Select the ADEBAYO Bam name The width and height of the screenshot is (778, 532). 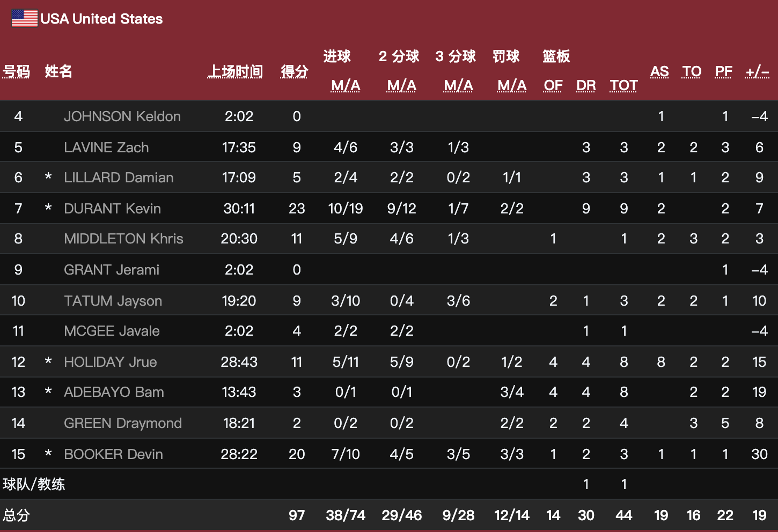tap(114, 392)
